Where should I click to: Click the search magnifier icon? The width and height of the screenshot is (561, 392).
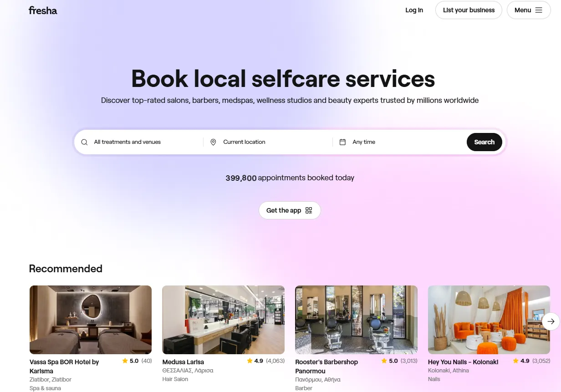click(84, 142)
